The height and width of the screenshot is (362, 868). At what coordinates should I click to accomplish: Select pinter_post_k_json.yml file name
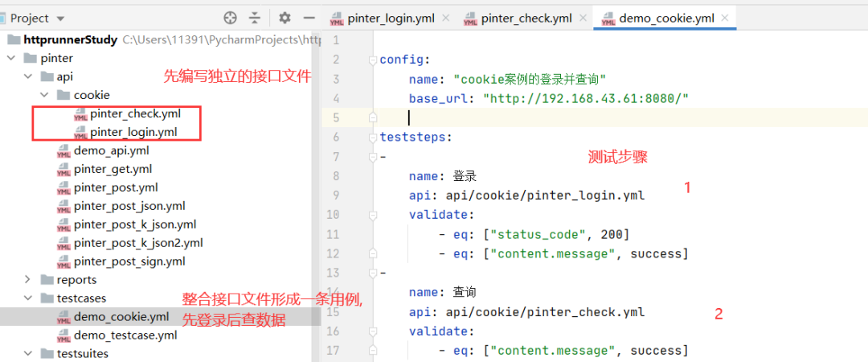point(135,224)
